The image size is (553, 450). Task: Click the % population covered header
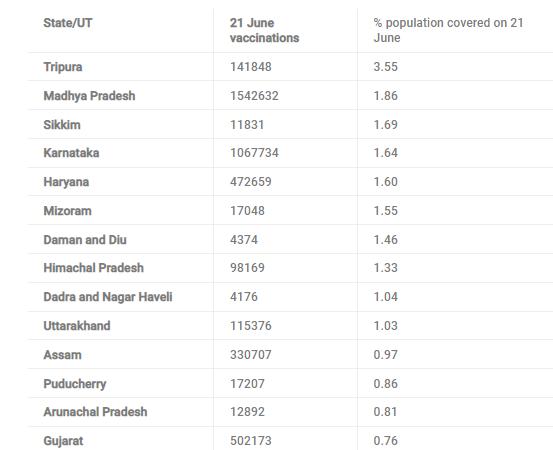coord(448,30)
